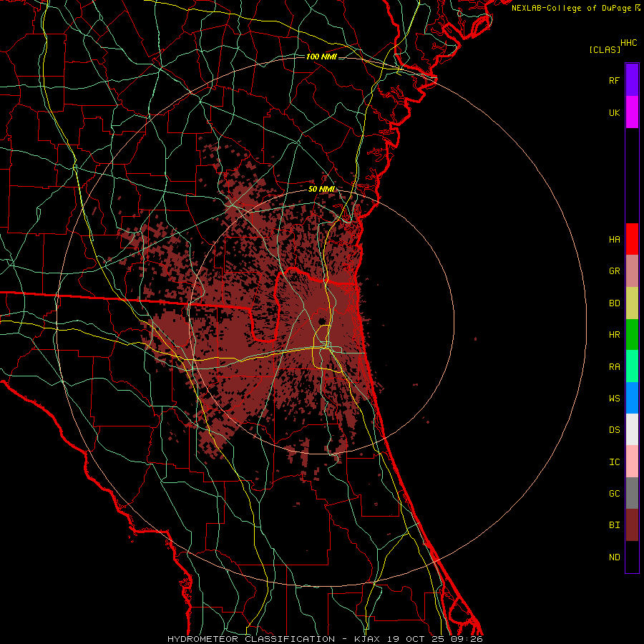Click the 'UK' legend label

[614, 112]
